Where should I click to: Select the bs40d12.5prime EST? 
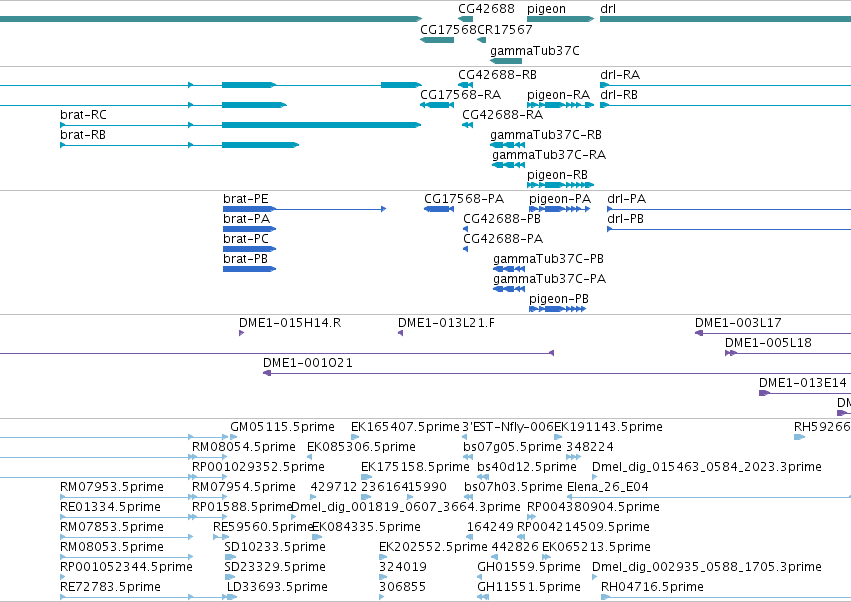click(x=483, y=477)
